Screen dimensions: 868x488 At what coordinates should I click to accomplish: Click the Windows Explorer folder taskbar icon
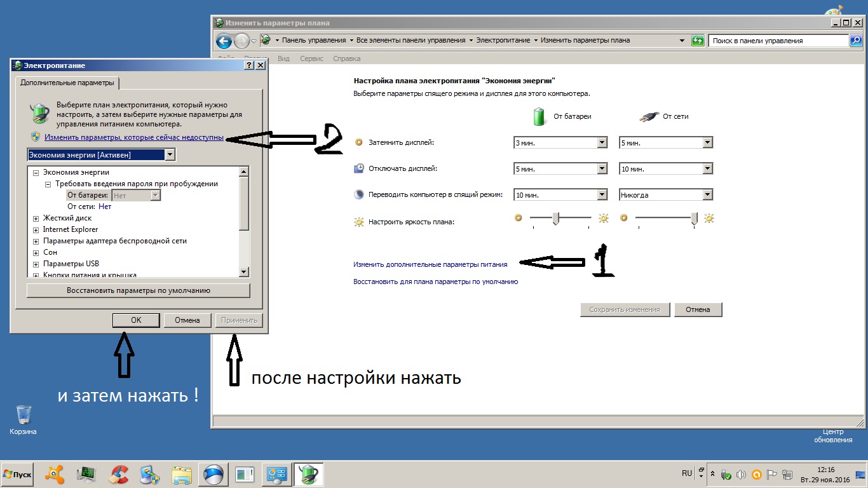pyautogui.click(x=182, y=474)
